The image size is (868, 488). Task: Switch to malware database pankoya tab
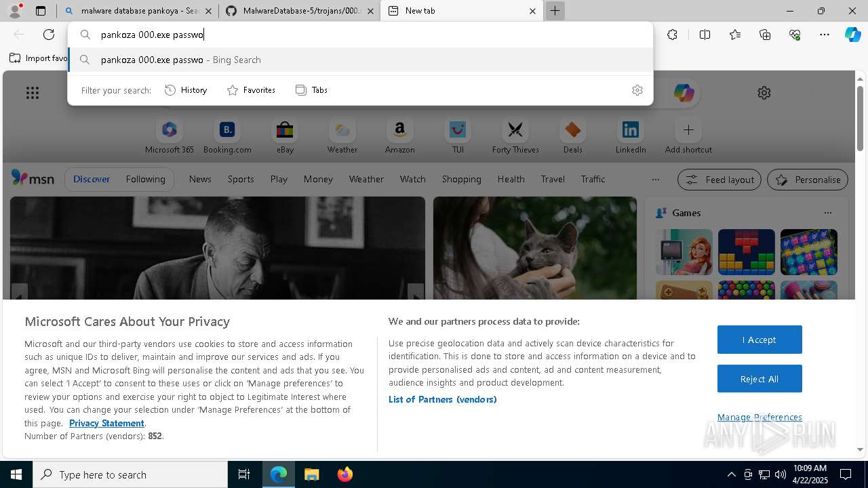(138, 11)
